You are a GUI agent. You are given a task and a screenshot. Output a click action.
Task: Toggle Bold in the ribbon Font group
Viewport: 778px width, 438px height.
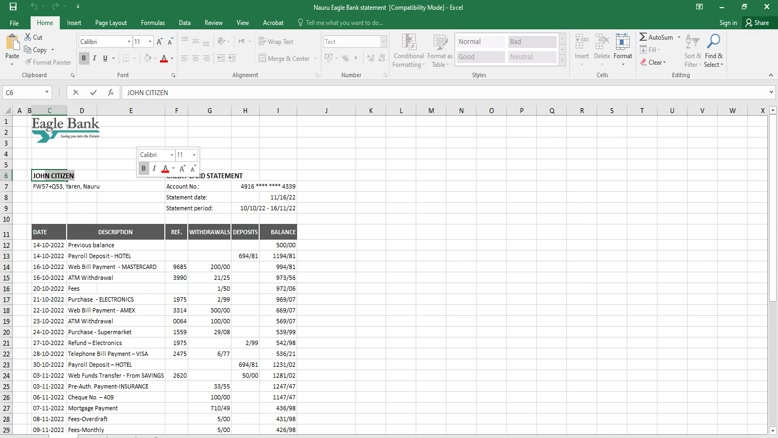click(x=84, y=59)
